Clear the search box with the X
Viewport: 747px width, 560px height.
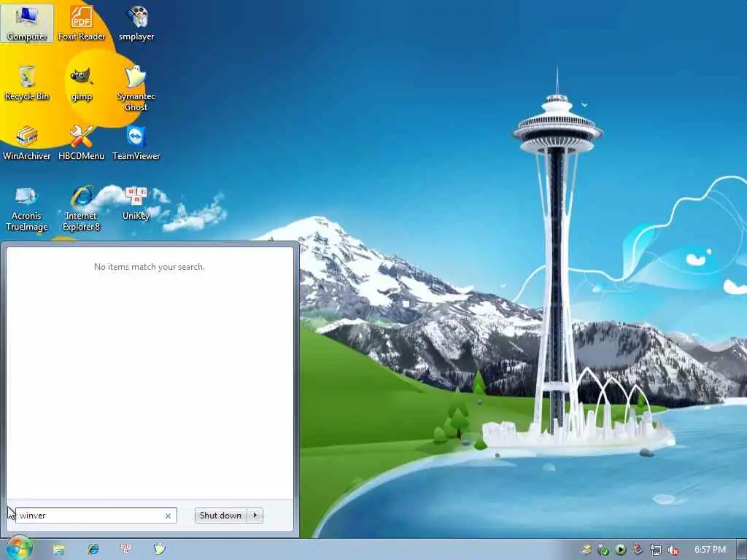[168, 516]
